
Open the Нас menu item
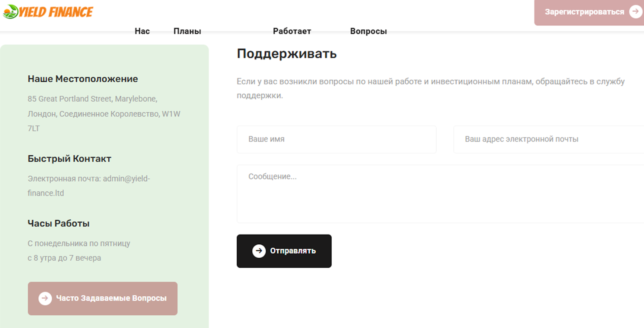pyautogui.click(x=142, y=31)
